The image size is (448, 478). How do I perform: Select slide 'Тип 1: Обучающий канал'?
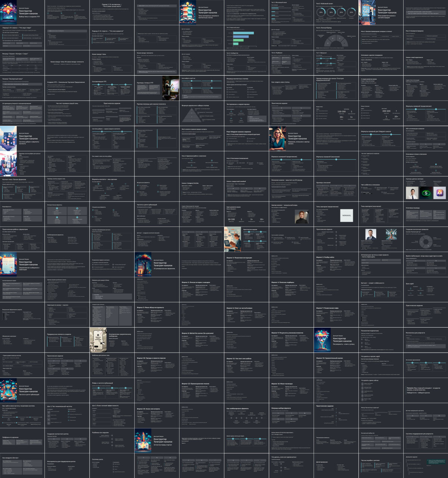click(x=291, y=12)
